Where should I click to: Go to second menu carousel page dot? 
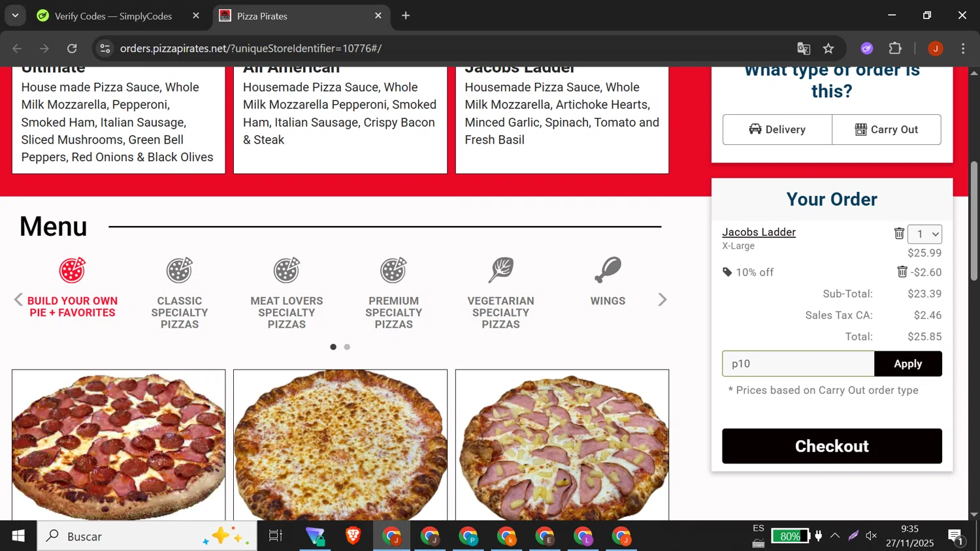[347, 347]
